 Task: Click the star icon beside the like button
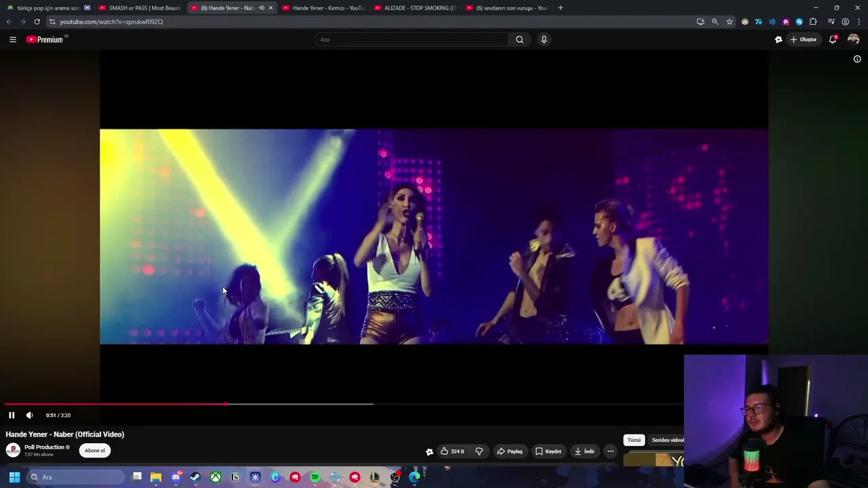coord(429,451)
